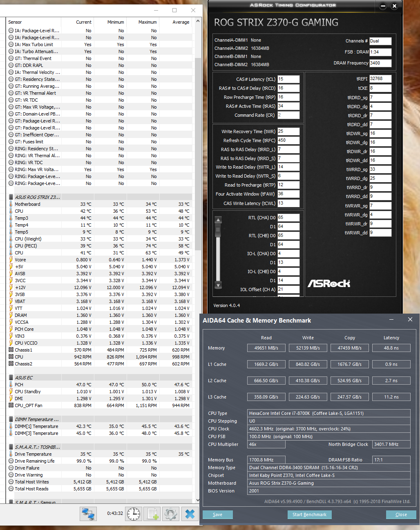This screenshot has width=420, height=530.
Task: Click the Memory Read 49651 MB/s value
Action: tap(266, 348)
